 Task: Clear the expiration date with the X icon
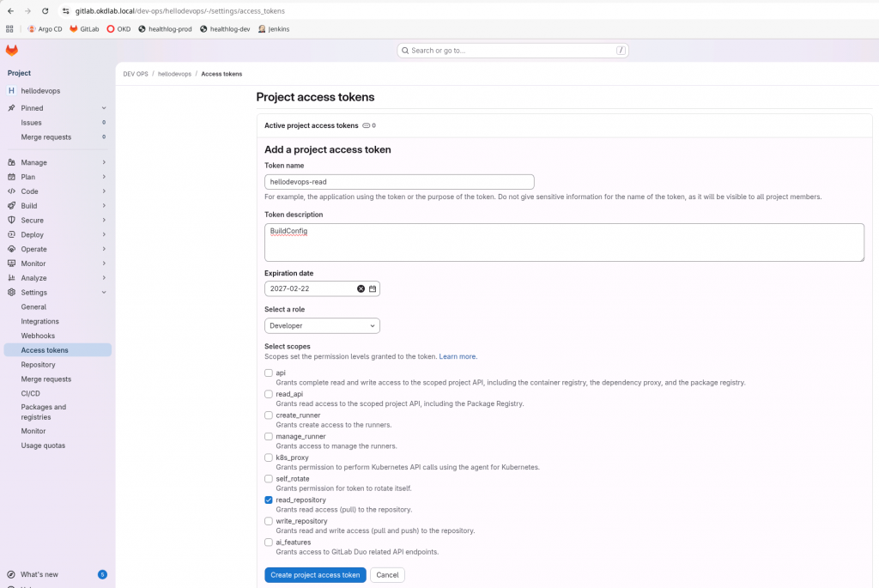[361, 289]
